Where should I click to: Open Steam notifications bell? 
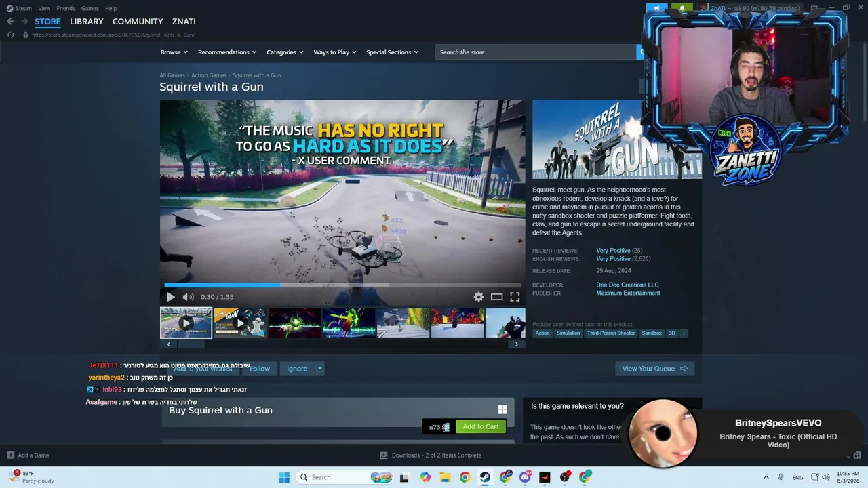[682, 9]
